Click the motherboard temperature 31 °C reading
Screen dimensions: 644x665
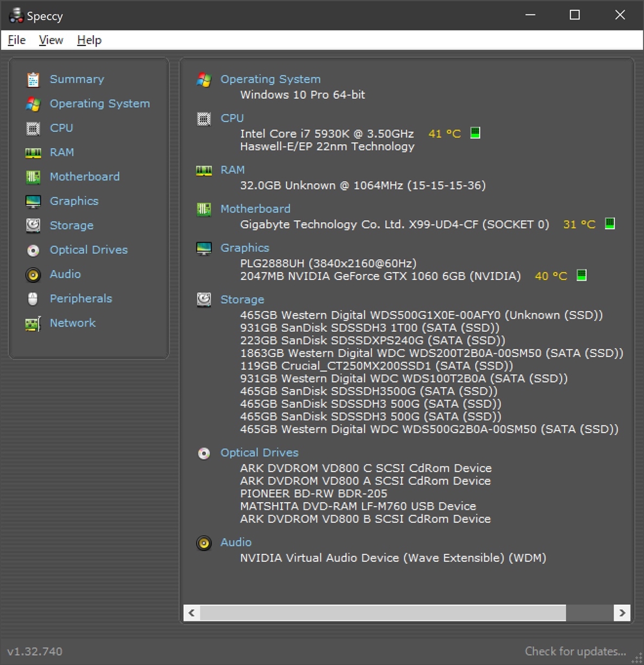(x=579, y=224)
